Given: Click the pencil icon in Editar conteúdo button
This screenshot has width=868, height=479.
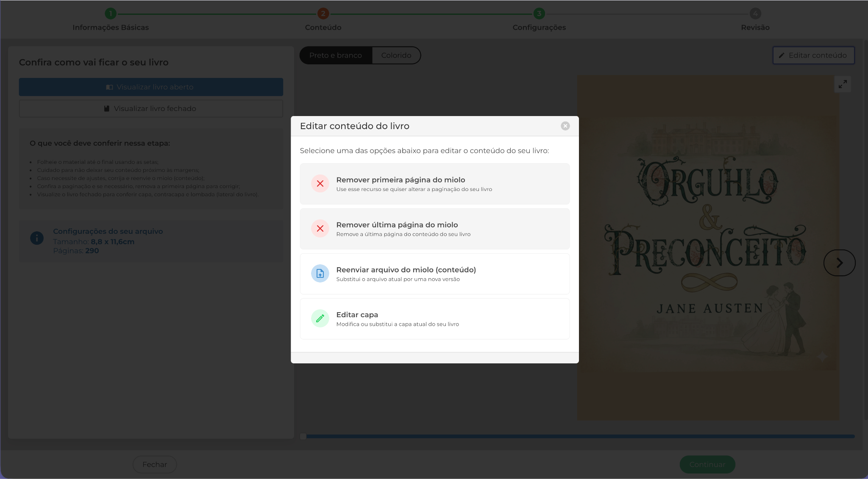Looking at the screenshot, I should (782, 55).
